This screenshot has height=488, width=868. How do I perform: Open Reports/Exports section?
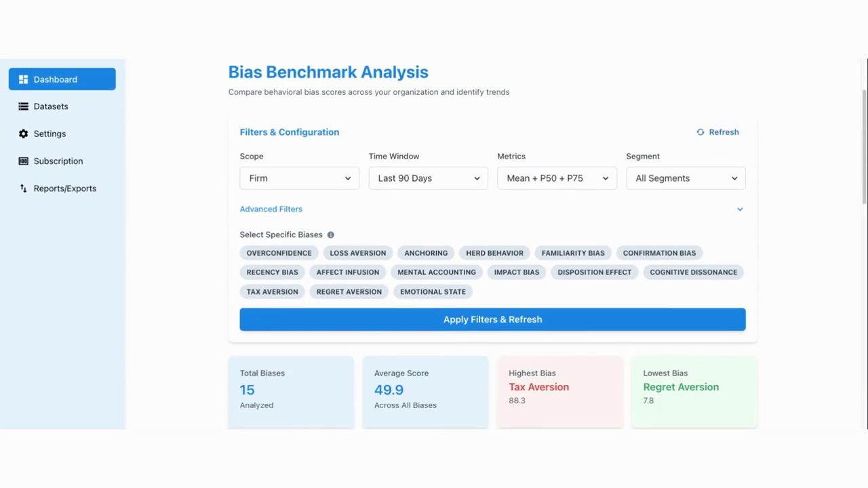pos(62,188)
